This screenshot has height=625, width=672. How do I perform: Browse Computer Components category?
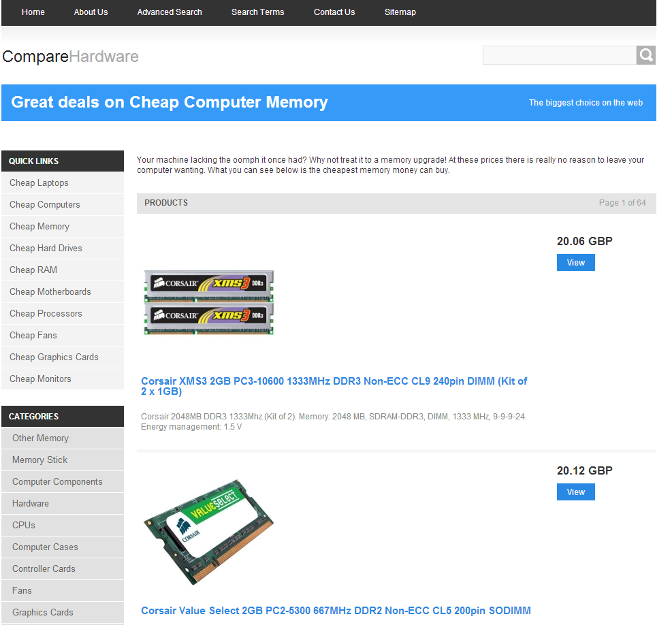[63, 482]
